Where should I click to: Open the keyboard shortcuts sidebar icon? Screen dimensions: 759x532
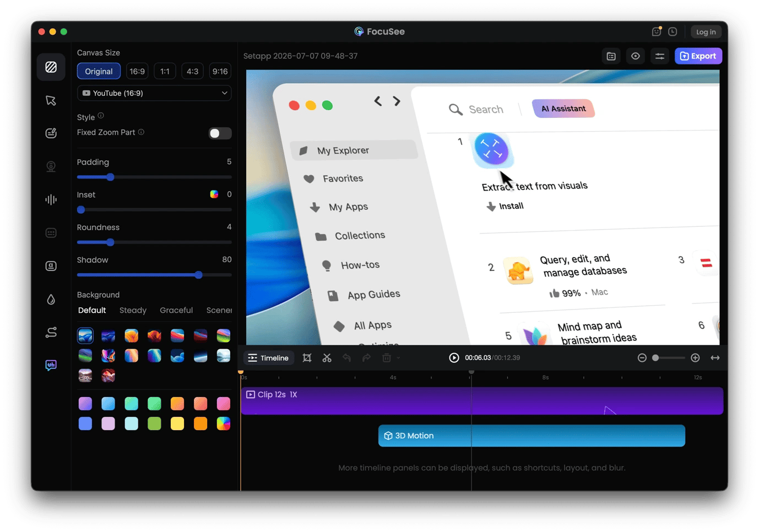click(51, 233)
